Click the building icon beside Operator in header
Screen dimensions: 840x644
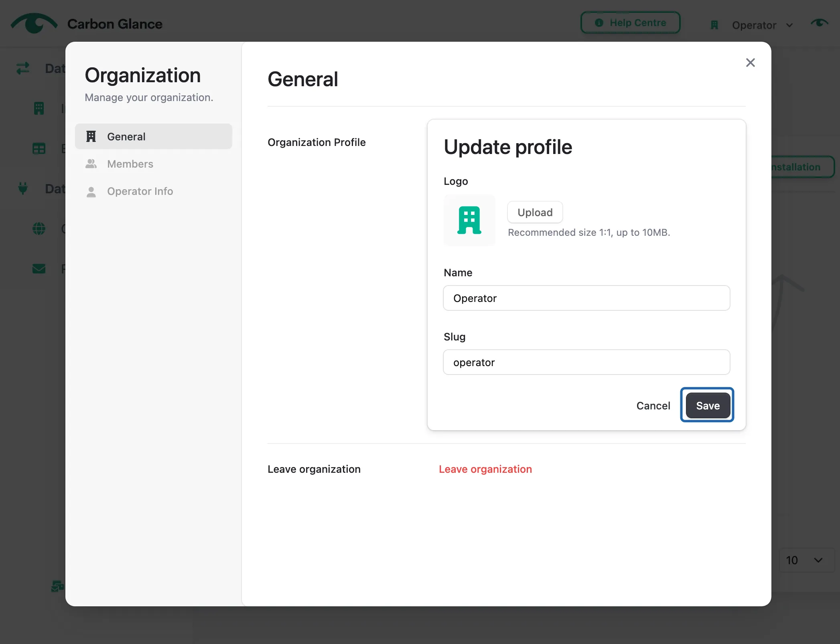pyautogui.click(x=714, y=25)
